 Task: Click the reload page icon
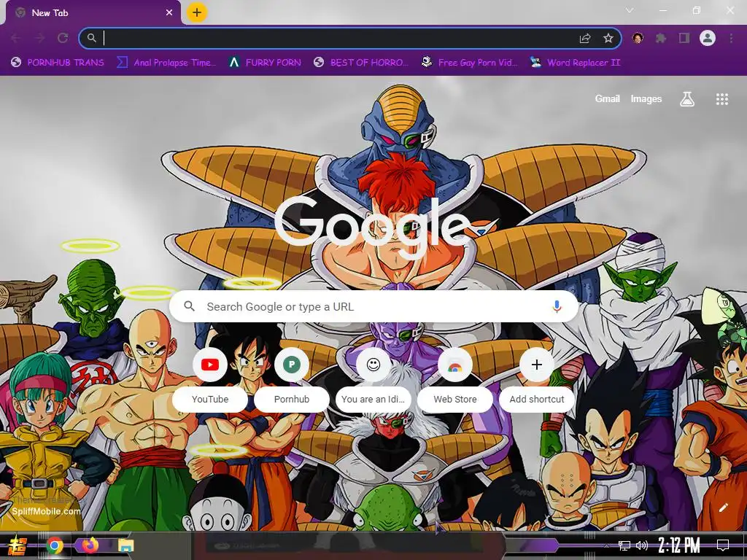(x=63, y=38)
